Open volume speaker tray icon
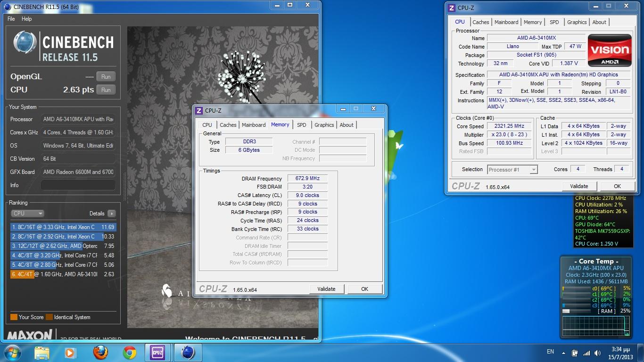This screenshot has width=644, height=362. pos(597,353)
